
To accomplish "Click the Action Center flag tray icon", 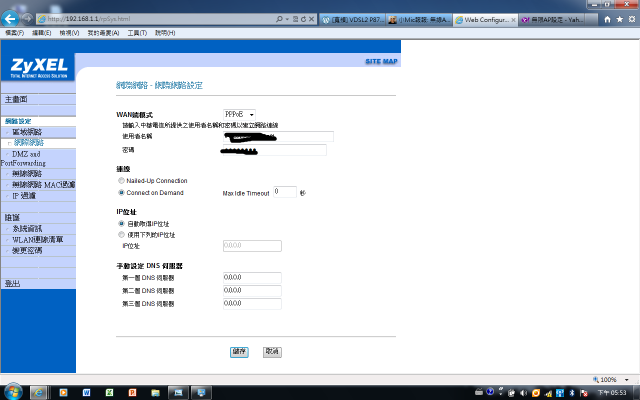I will click(x=584, y=393).
